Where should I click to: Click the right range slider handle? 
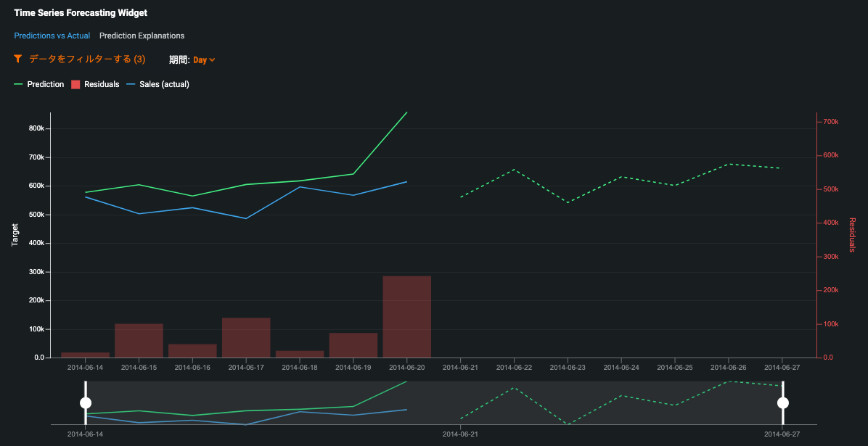pyautogui.click(x=782, y=402)
